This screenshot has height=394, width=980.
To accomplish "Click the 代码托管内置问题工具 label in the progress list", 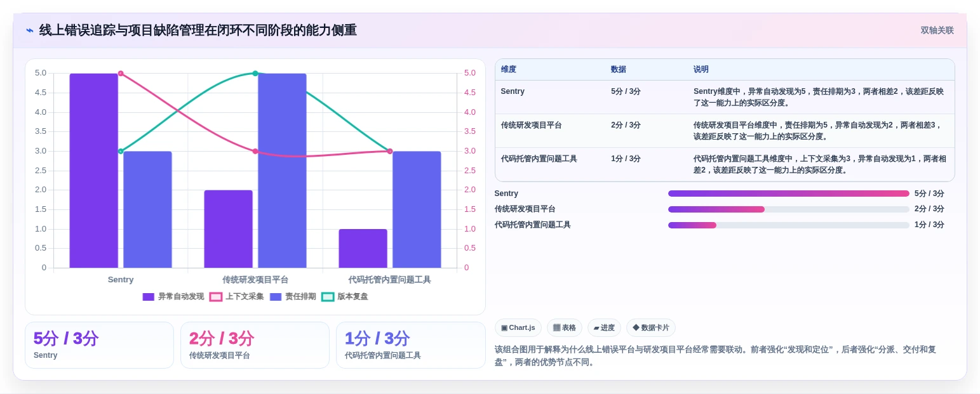I will click(532, 225).
